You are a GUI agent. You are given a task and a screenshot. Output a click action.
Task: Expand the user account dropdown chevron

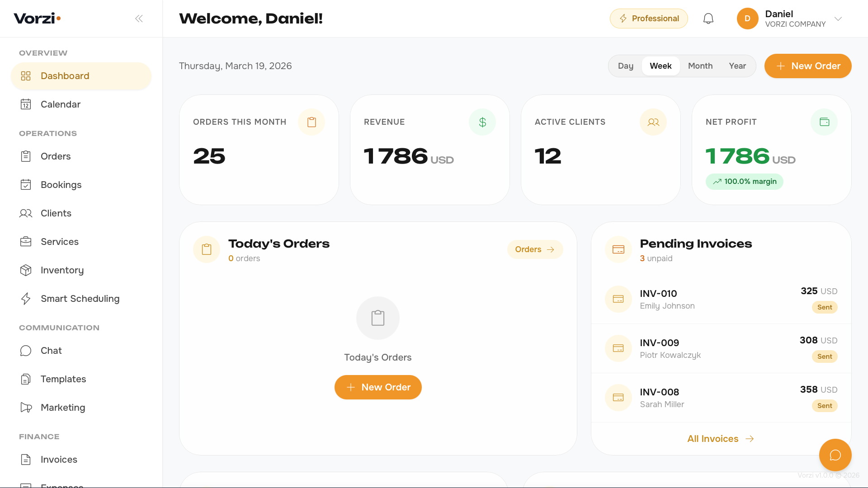838,19
